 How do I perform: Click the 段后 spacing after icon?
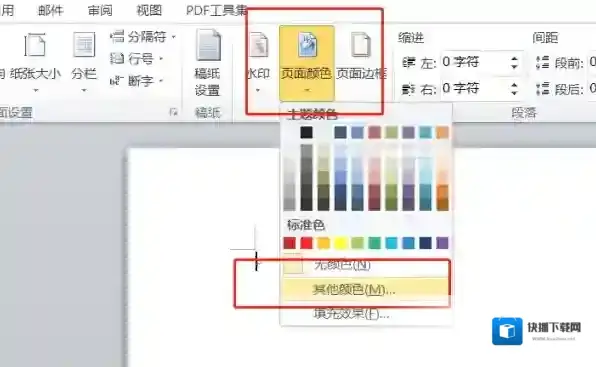(542, 89)
